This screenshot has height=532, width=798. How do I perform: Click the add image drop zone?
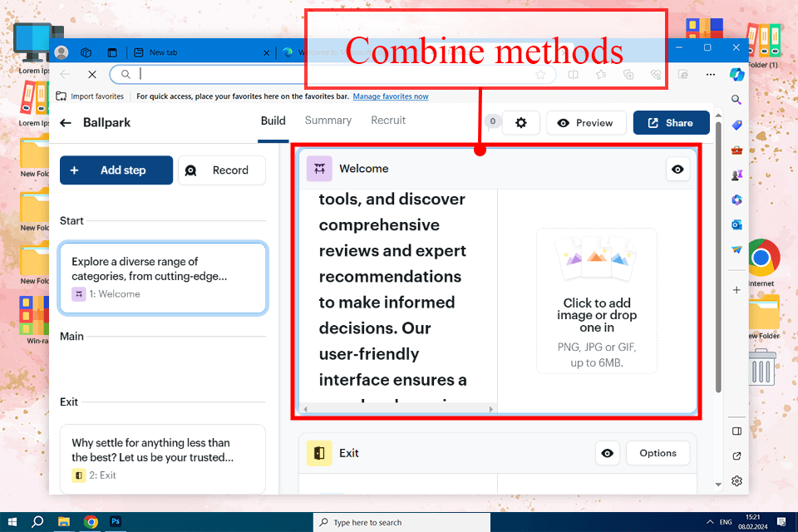[597, 301]
